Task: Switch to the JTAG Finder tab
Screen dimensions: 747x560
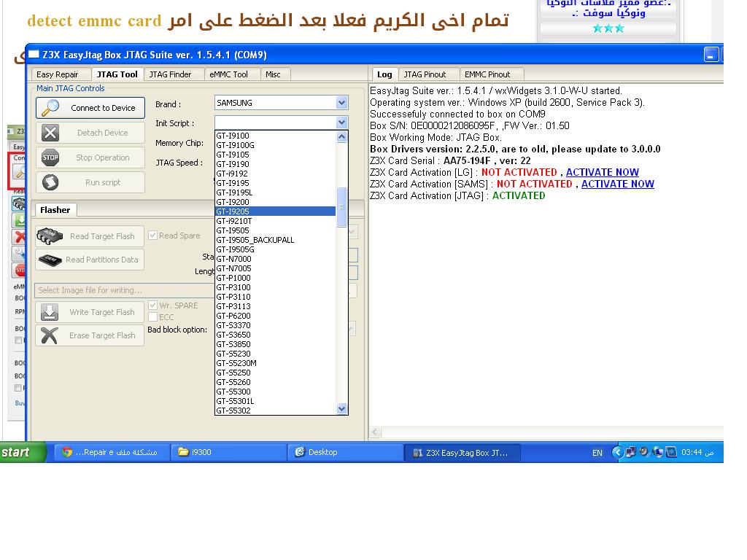Action: click(x=170, y=74)
